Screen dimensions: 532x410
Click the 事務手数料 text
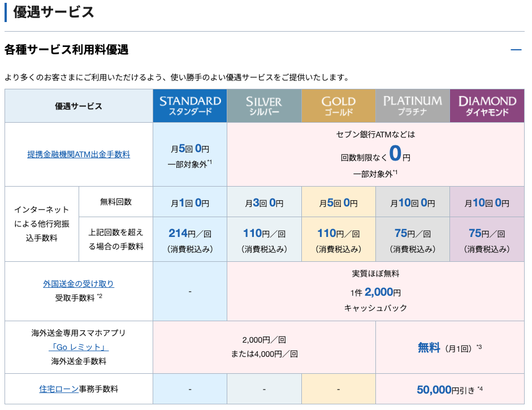[x=99, y=389]
